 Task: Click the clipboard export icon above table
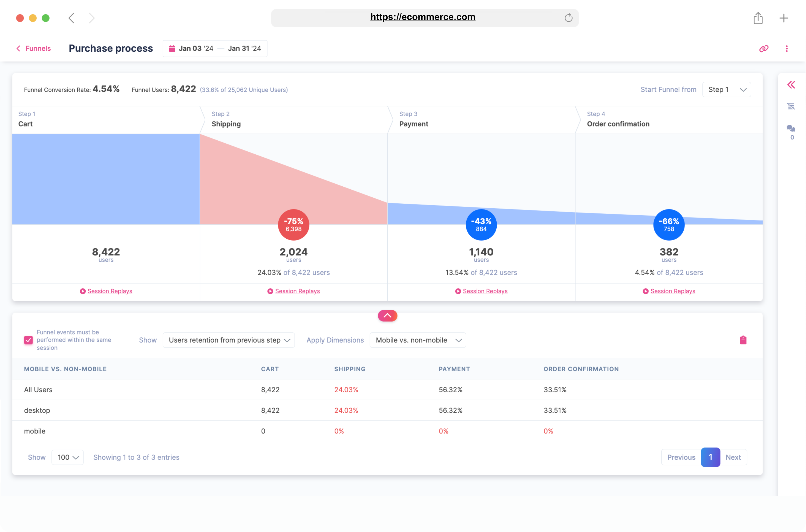[743, 340]
